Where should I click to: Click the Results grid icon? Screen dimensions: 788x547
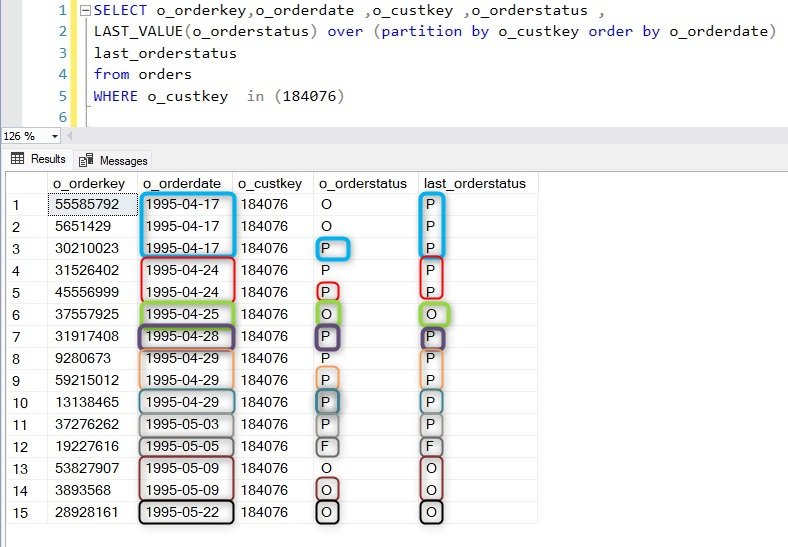point(18,159)
